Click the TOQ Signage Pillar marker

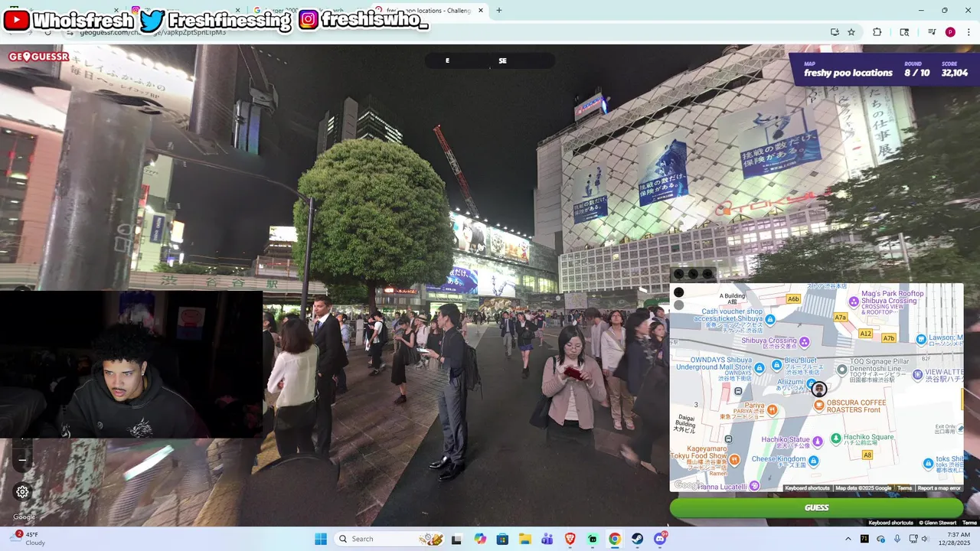click(x=842, y=370)
